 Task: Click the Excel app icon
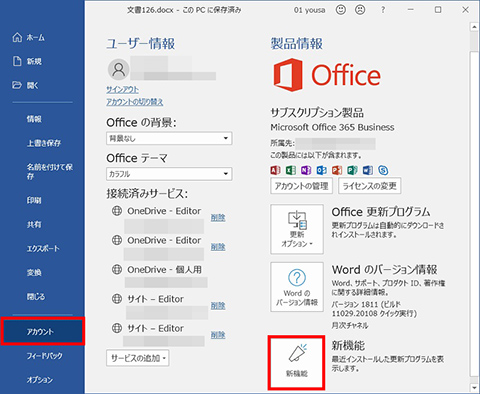291,170
